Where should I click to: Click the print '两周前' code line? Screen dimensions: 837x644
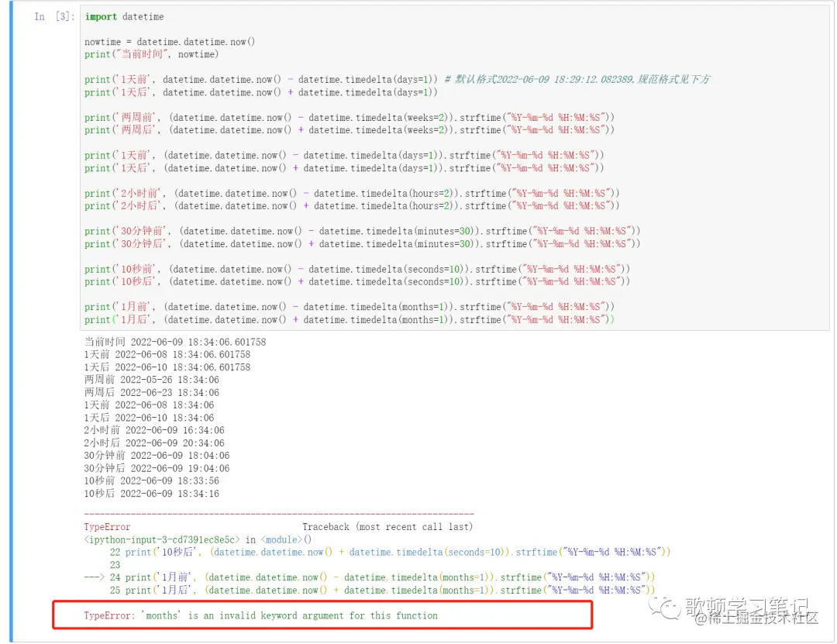350,118
